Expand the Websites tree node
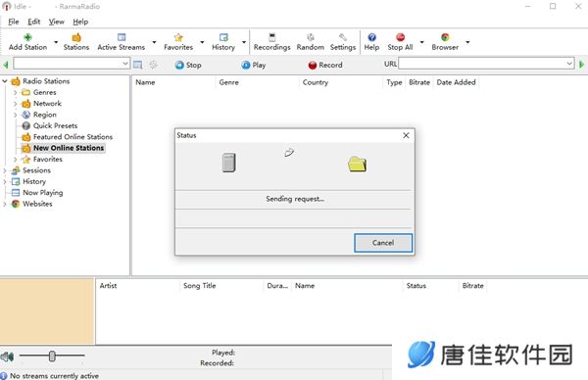 click(5, 204)
